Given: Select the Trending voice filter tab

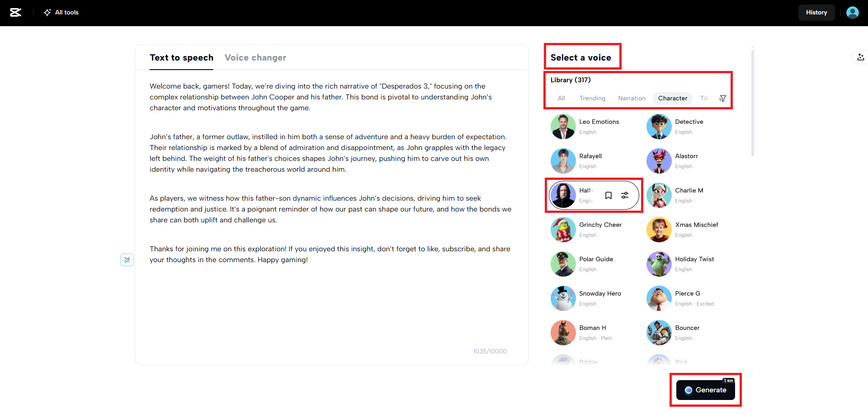Looking at the screenshot, I should point(592,98).
